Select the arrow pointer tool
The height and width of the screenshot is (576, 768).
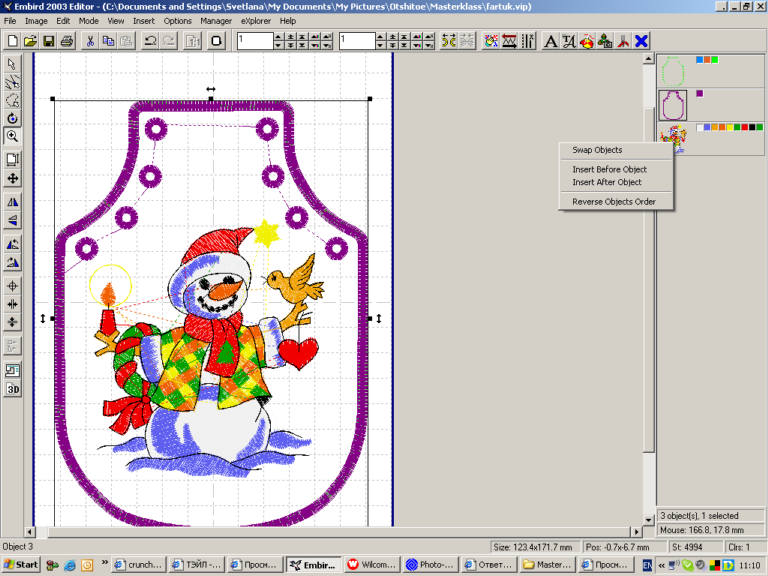pyautogui.click(x=12, y=64)
